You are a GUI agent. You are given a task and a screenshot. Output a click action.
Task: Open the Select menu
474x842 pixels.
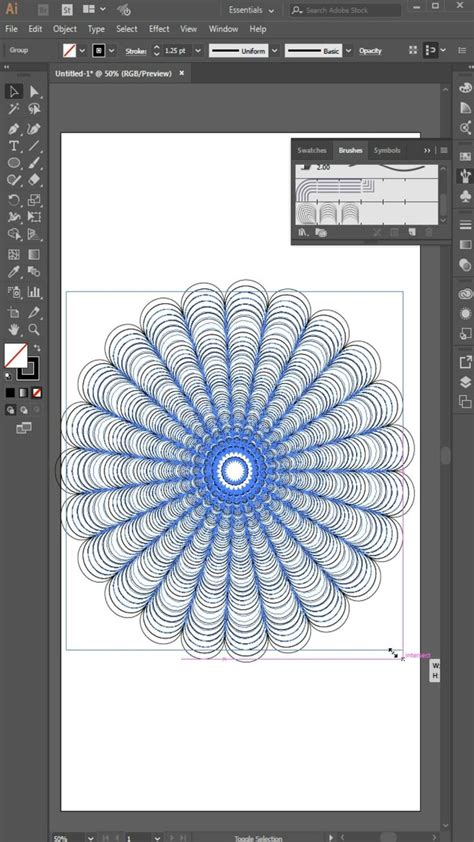[127, 29]
